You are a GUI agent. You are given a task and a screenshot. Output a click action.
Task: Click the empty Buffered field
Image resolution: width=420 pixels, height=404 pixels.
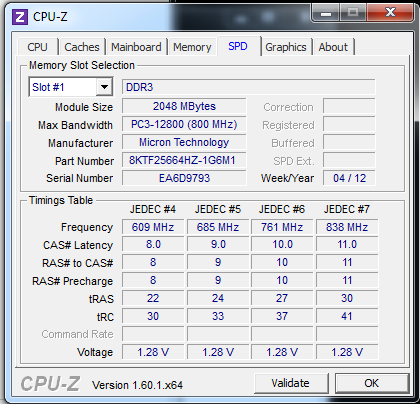point(349,142)
